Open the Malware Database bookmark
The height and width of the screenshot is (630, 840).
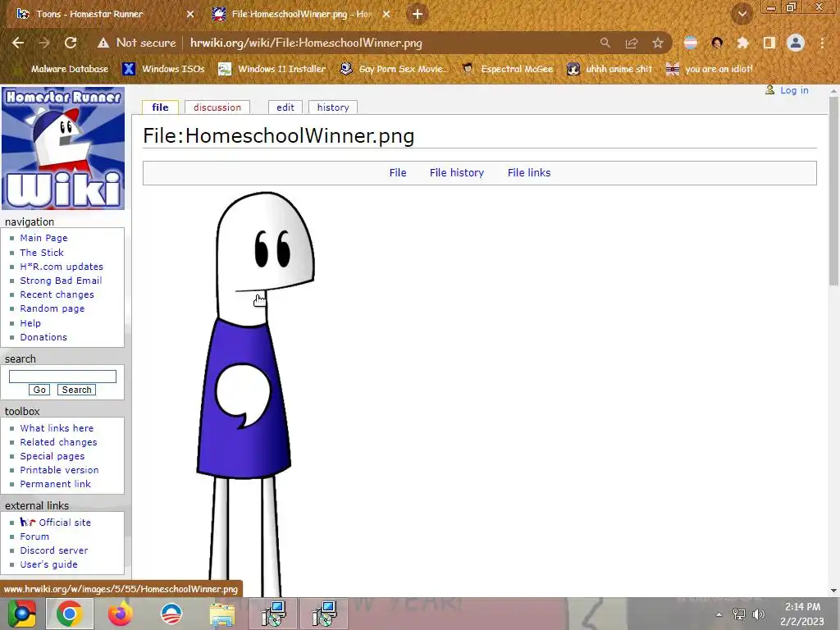pos(69,69)
